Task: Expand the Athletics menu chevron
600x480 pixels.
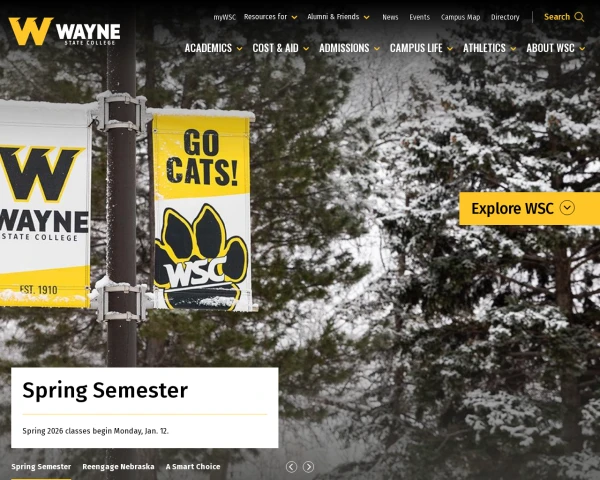Action: tap(514, 49)
